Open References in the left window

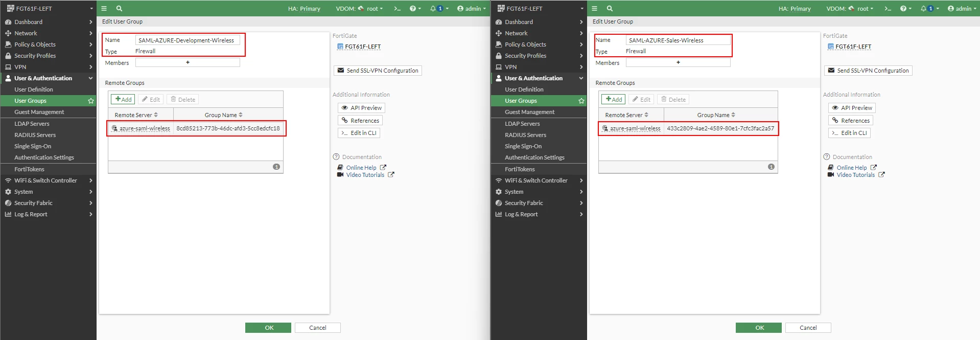point(360,121)
